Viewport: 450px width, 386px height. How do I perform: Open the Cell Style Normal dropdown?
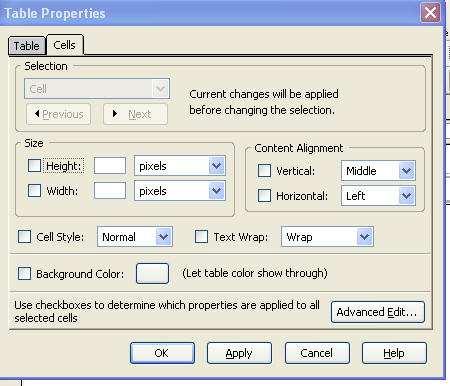135,237
